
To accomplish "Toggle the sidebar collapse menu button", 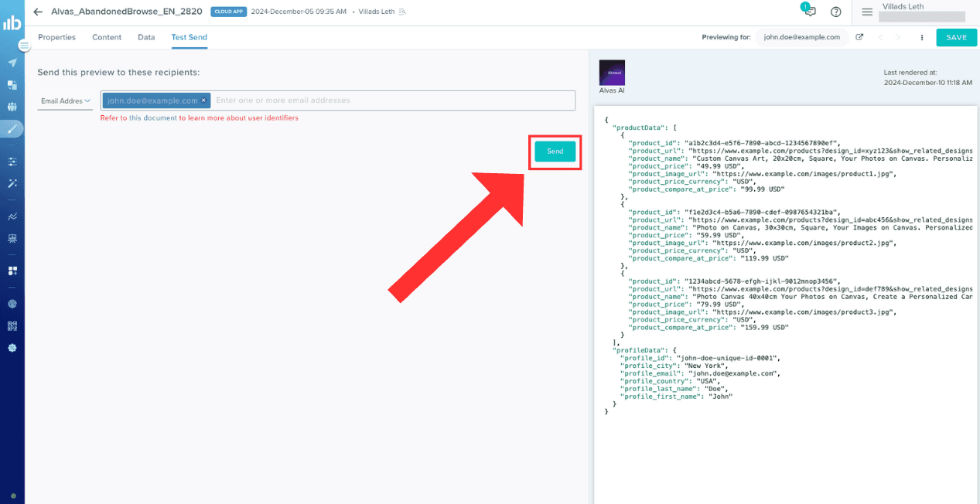I will coord(25,46).
